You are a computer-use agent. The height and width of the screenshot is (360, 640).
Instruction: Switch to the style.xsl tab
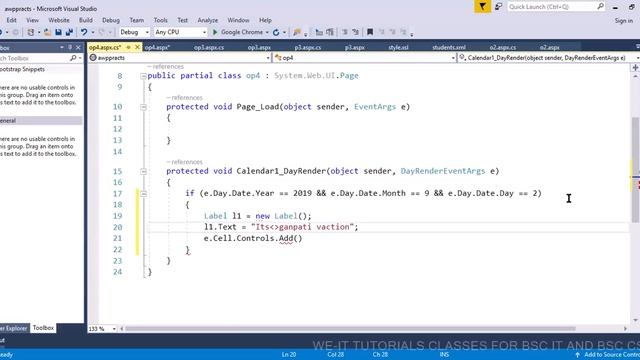pos(398,47)
